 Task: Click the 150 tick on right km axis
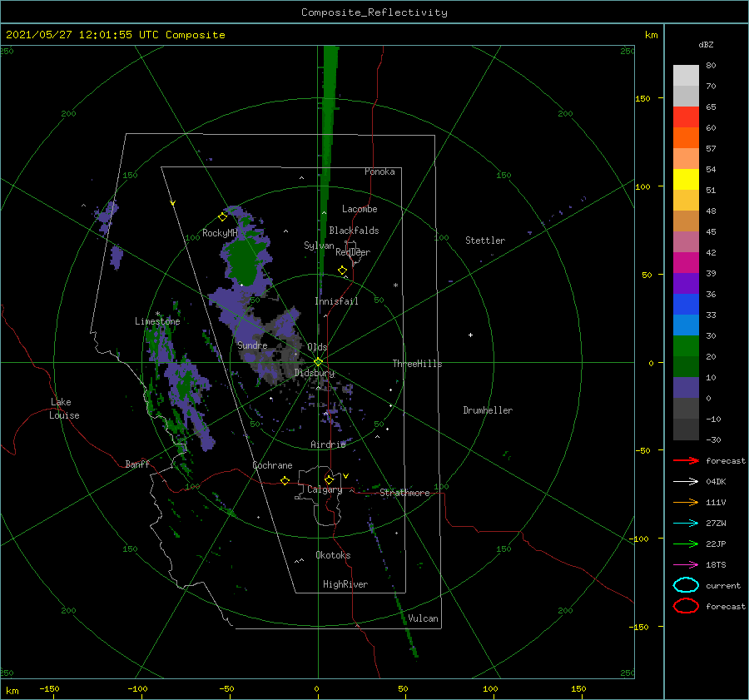click(x=642, y=98)
